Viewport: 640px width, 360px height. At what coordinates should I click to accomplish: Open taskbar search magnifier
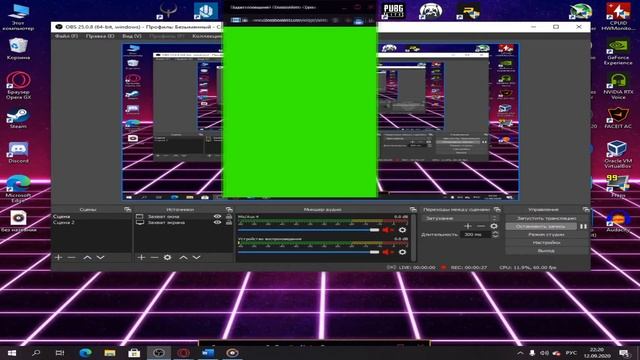click(36, 353)
